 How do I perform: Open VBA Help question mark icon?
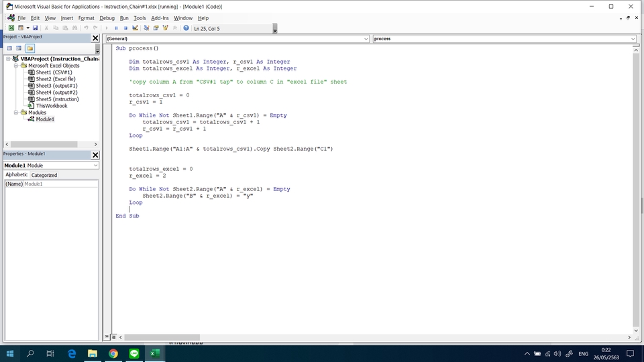(186, 28)
